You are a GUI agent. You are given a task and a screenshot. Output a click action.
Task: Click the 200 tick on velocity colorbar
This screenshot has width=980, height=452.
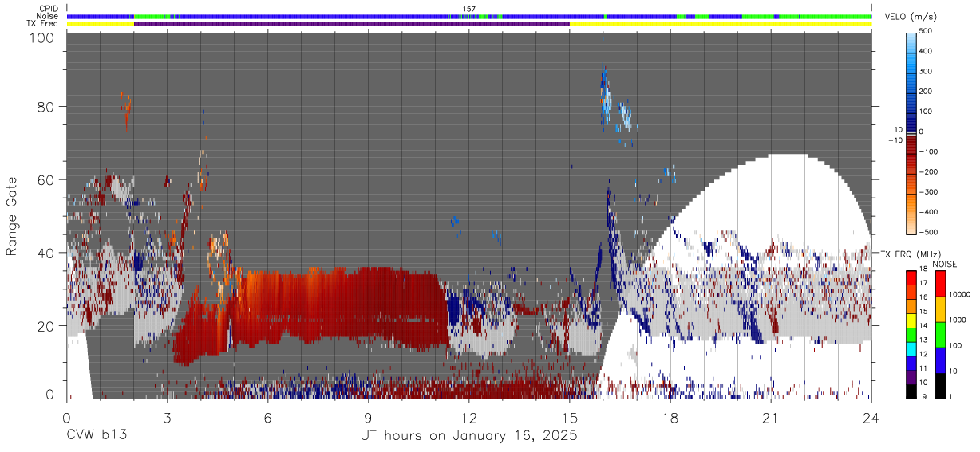[927, 91]
